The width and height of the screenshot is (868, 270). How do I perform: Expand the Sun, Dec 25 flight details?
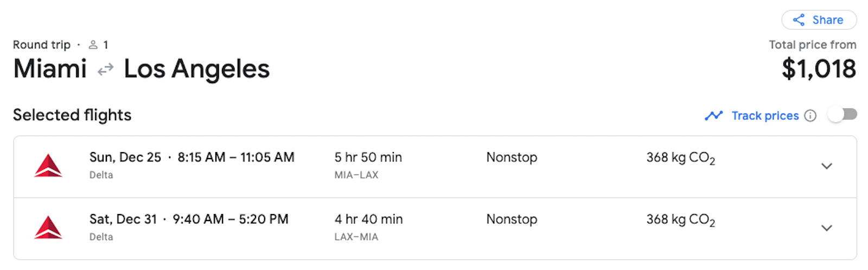[826, 166]
